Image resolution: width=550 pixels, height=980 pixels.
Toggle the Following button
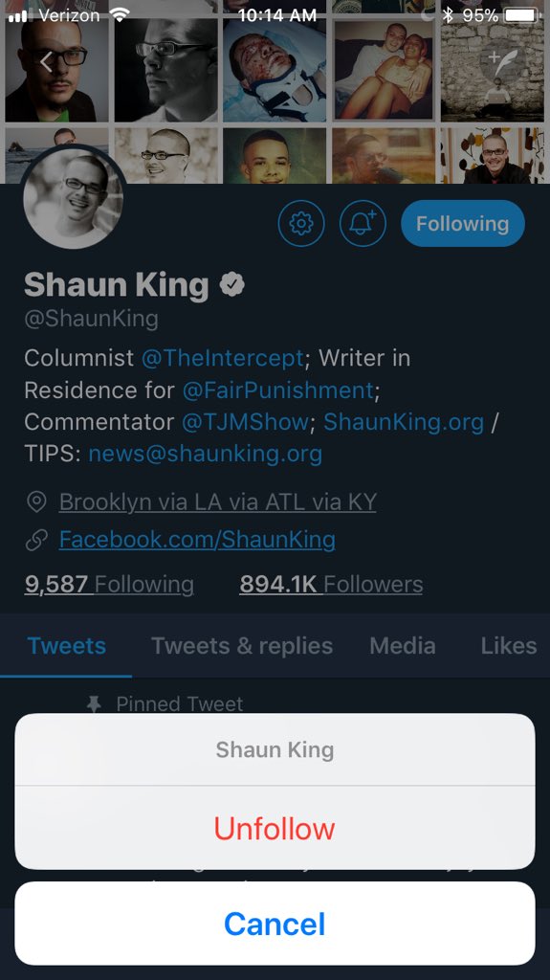(463, 223)
